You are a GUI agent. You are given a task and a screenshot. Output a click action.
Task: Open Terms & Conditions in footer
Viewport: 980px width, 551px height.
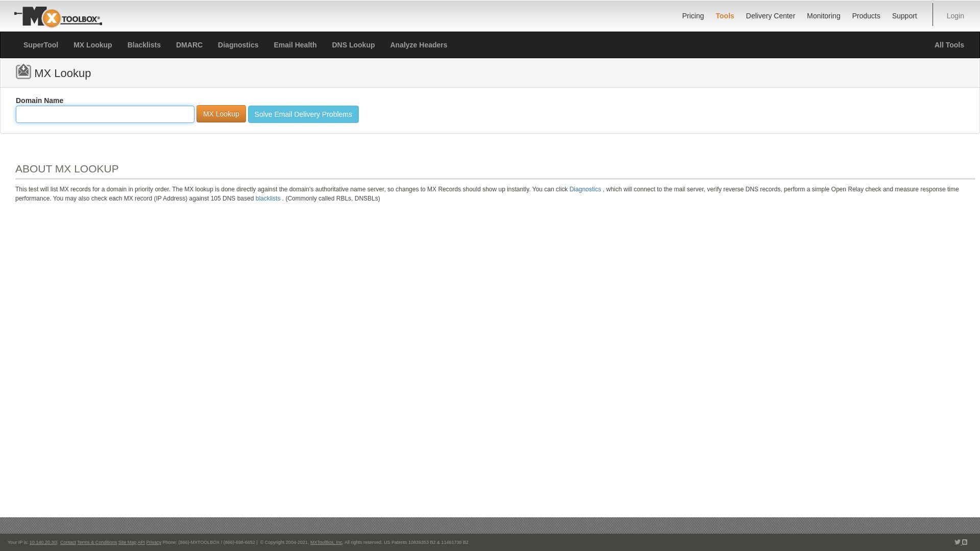(97, 542)
